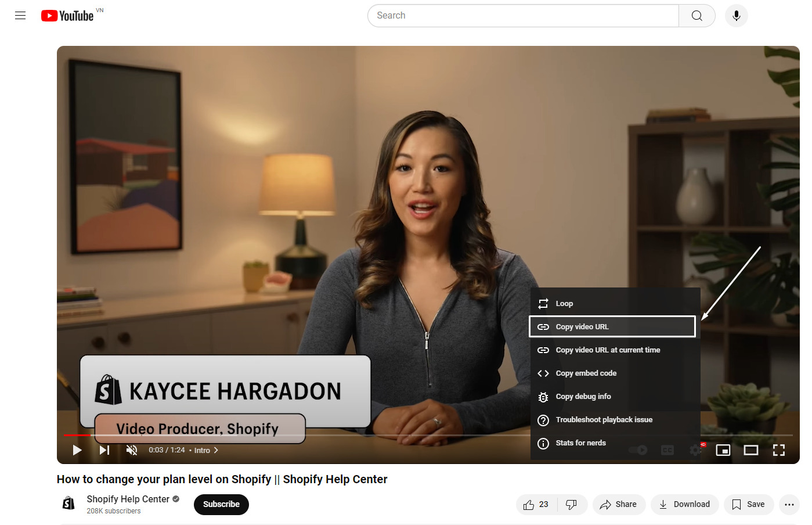
Task: Open Troubleshoot playback issue
Action: click(615, 420)
